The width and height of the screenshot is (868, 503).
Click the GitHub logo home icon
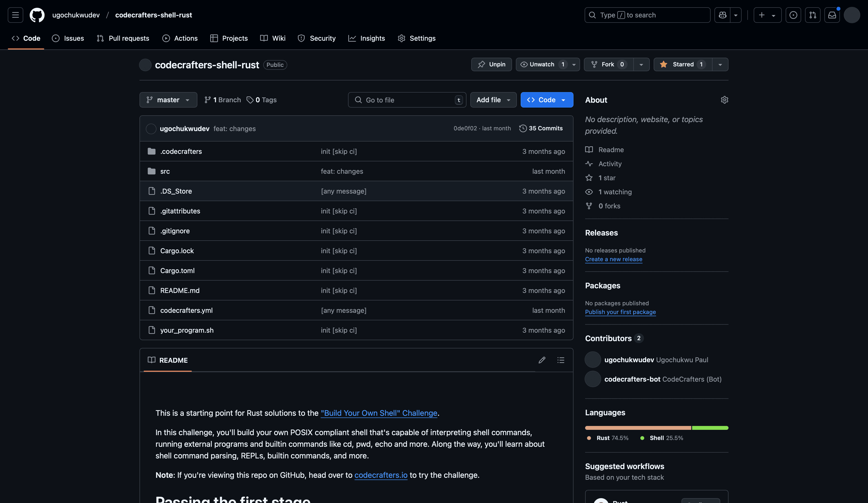37,15
